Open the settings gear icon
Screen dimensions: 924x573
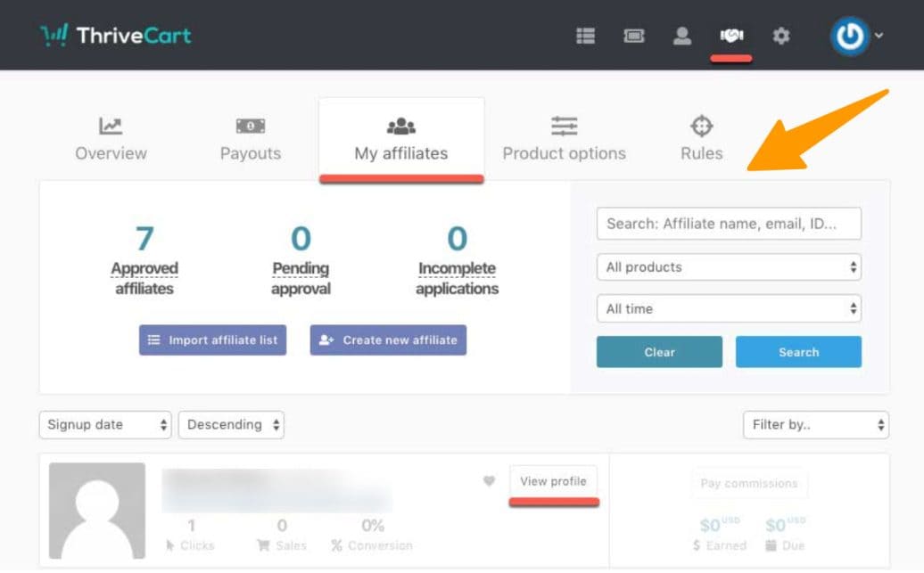point(781,36)
